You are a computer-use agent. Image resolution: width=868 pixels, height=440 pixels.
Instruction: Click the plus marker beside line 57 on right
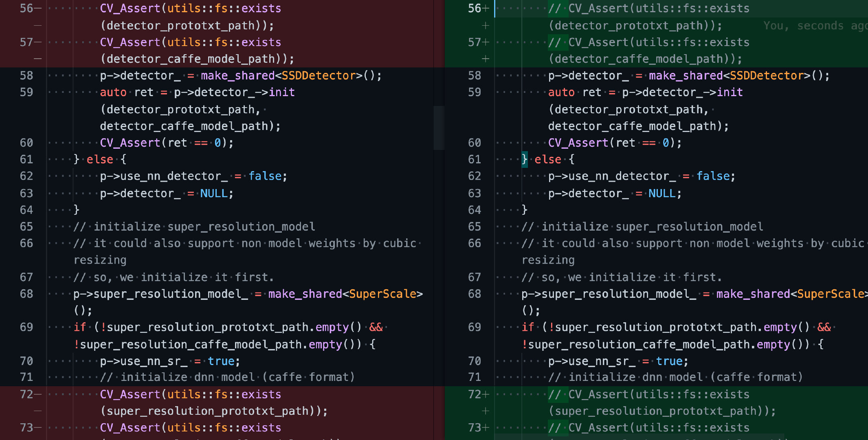coord(486,42)
